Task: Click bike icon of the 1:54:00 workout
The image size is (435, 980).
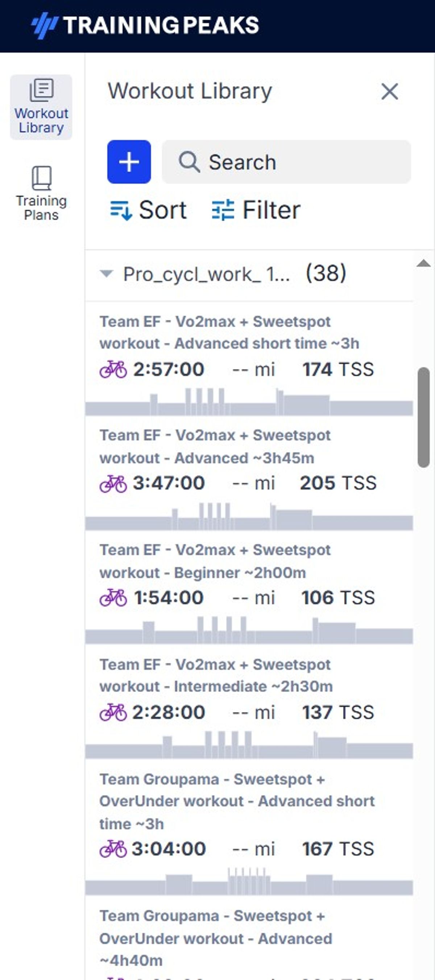Action: pos(113,597)
